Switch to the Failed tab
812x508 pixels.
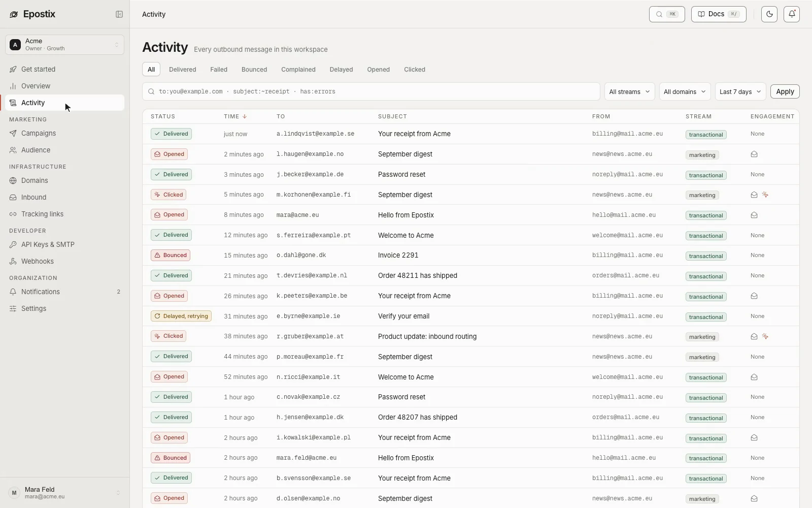(x=219, y=70)
